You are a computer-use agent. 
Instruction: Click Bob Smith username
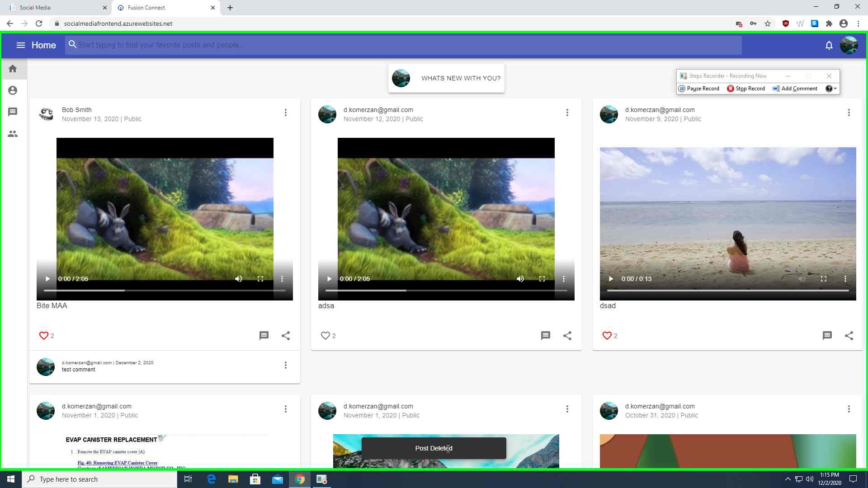tap(77, 110)
